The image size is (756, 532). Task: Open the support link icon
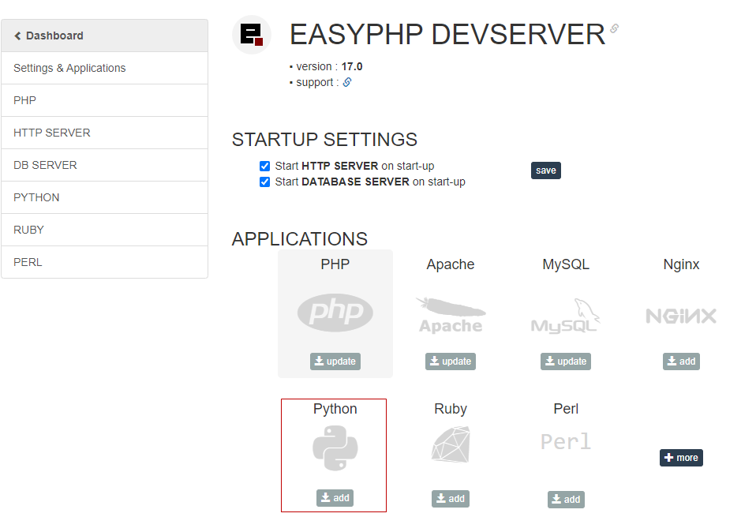(x=347, y=82)
